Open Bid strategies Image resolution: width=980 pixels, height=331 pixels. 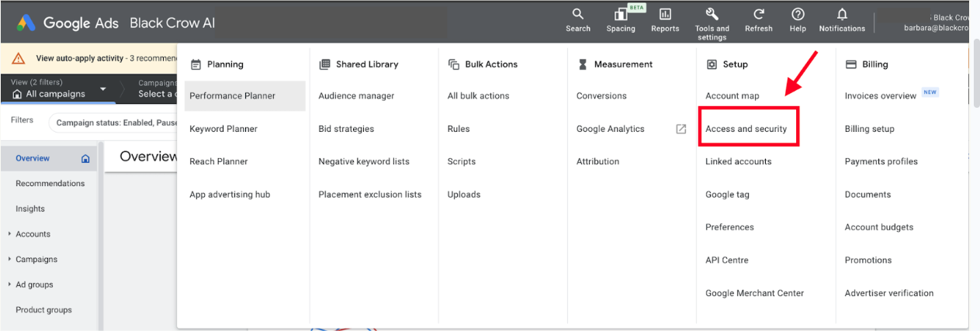pyautogui.click(x=346, y=129)
